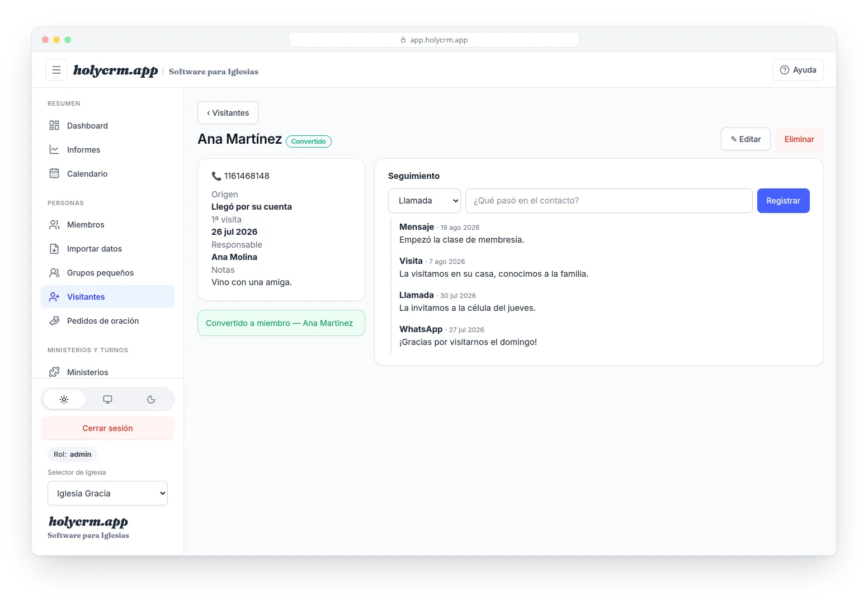
Task: Go back to Visitantes list
Action: click(228, 112)
